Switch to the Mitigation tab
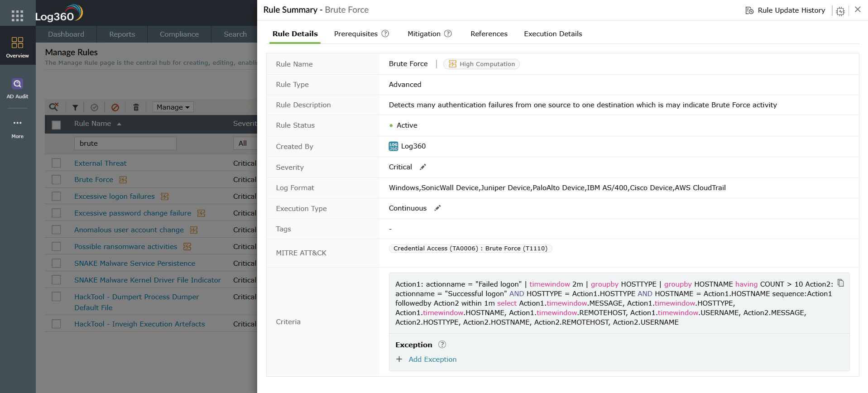The width and height of the screenshot is (868, 393). click(x=424, y=34)
